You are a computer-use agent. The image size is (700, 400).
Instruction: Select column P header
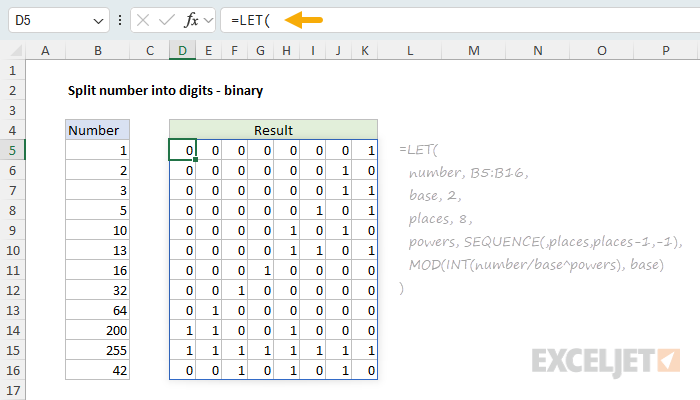[x=666, y=51]
